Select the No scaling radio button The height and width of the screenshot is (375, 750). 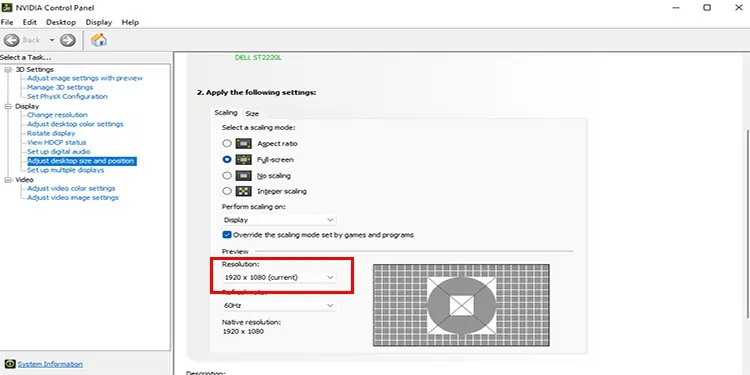coord(227,176)
